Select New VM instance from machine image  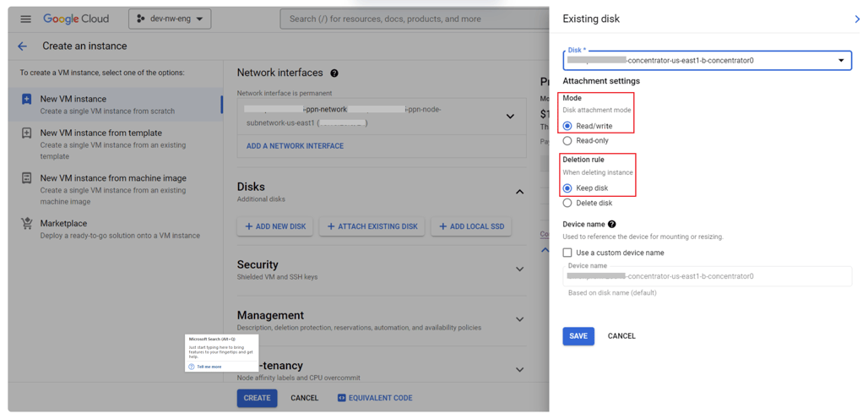click(x=112, y=178)
